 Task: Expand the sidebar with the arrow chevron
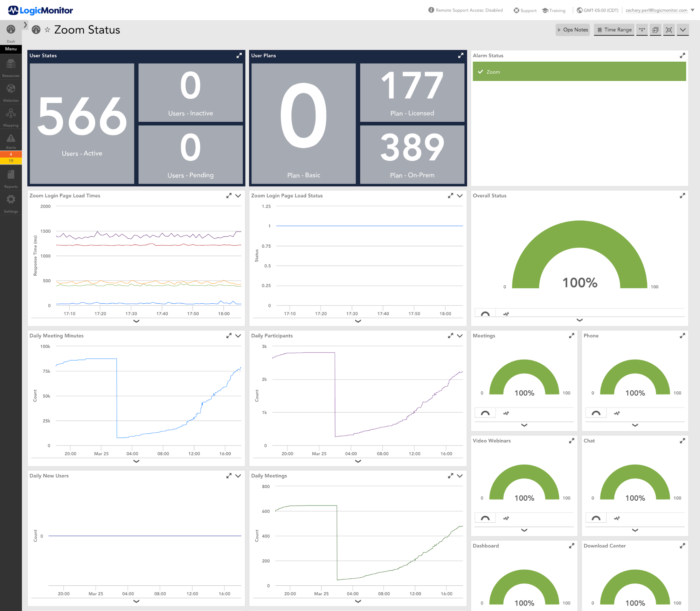(x=25, y=25)
